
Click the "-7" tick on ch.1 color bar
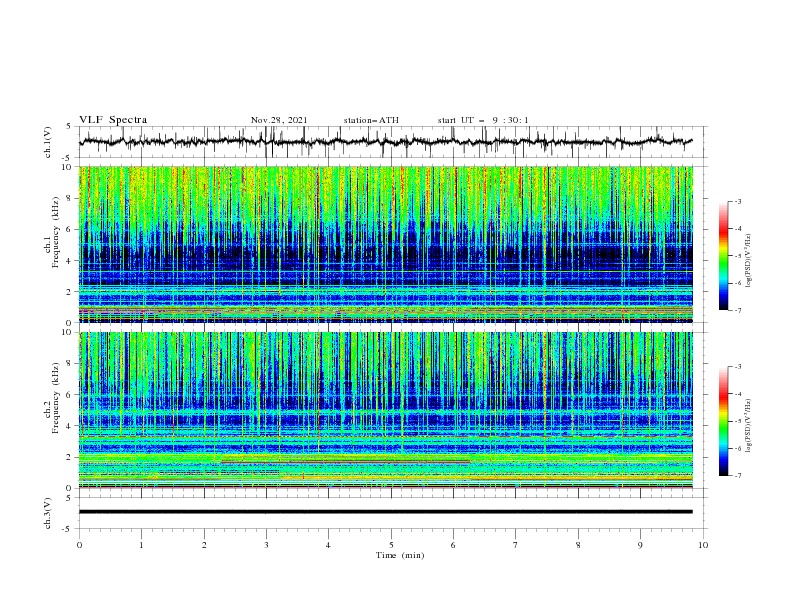coord(737,310)
